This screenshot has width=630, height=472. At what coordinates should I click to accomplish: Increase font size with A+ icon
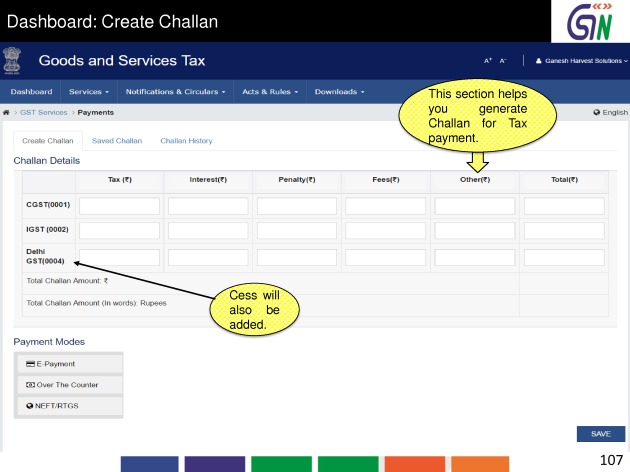click(x=488, y=61)
